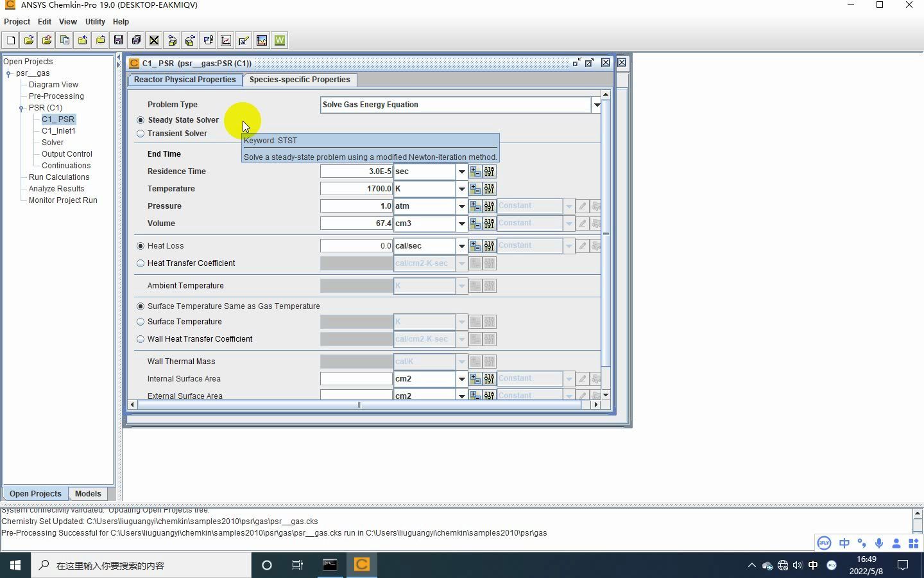Click the green W toolbar icon
This screenshot has width=924, height=578.
click(280, 40)
